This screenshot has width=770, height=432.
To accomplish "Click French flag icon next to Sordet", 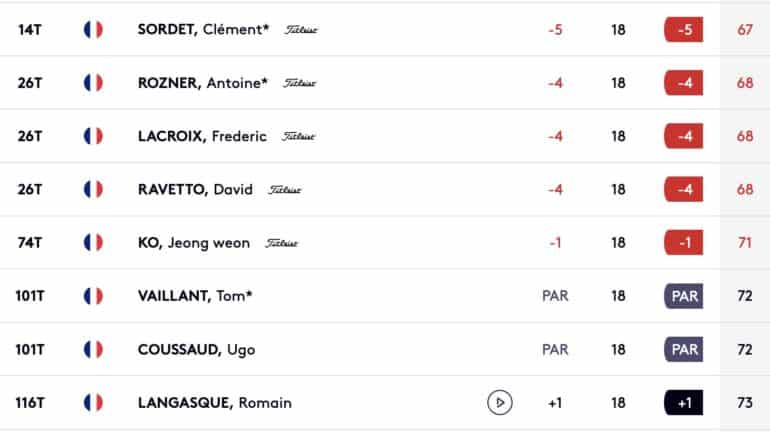I will tap(93, 29).
